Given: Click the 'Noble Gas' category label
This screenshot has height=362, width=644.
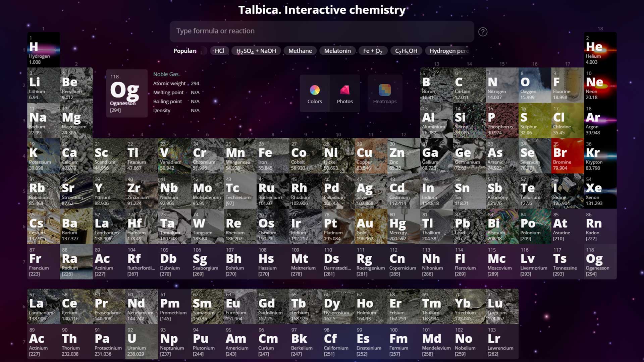Looking at the screenshot, I should (166, 74).
